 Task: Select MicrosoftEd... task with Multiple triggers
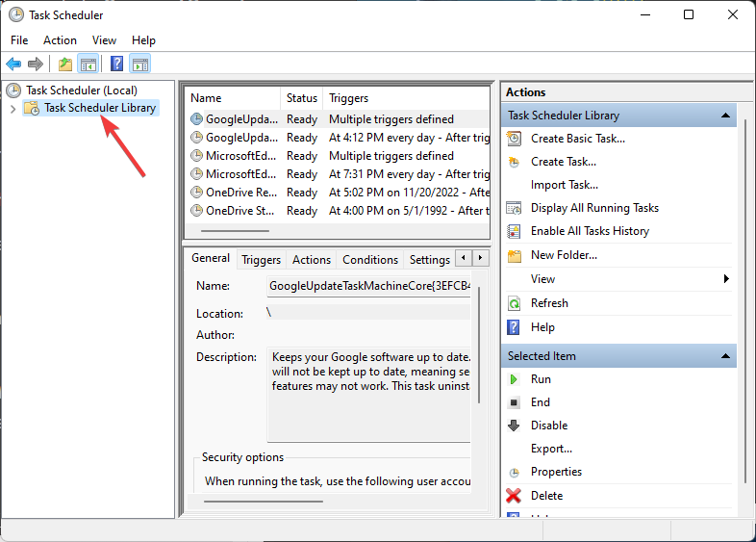coord(339,156)
